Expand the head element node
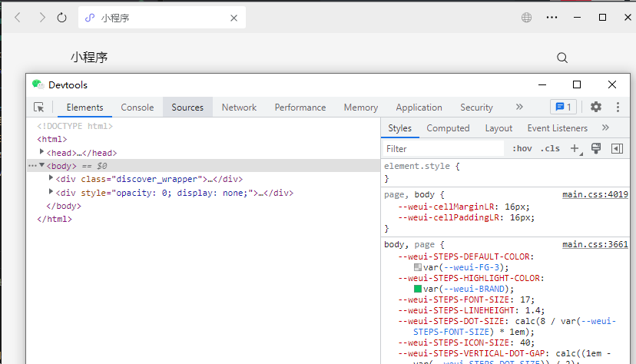The image size is (636, 364). (41, 151)
